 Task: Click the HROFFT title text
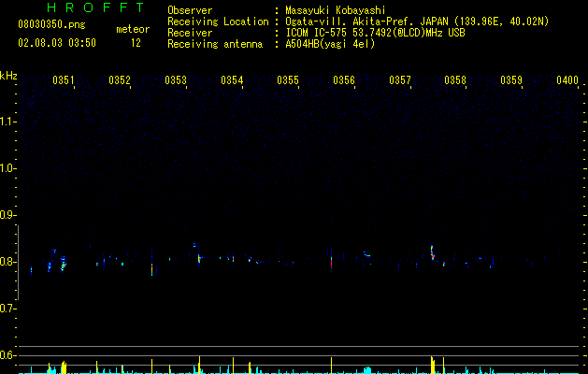(x=96, y=7)
